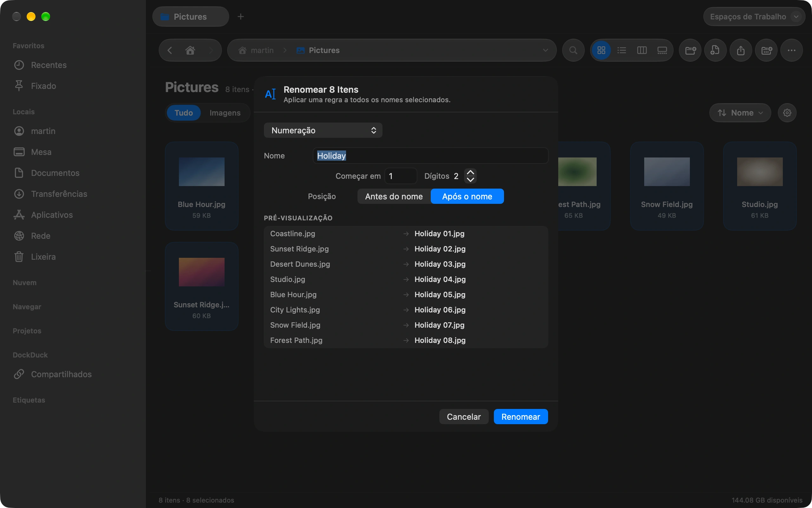Screen dimensions: 812x508
Task: Open the more options ellipsis button
Action: (791, 50)
